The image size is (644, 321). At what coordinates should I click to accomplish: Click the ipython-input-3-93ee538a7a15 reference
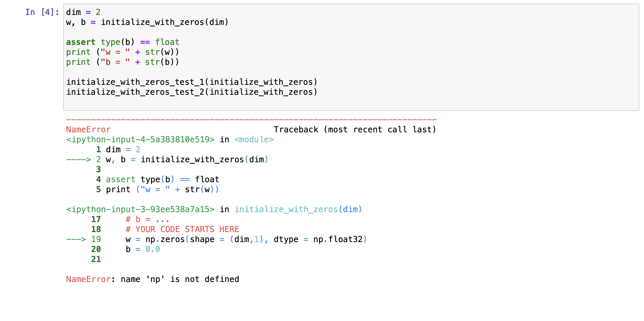pos(140,210)
